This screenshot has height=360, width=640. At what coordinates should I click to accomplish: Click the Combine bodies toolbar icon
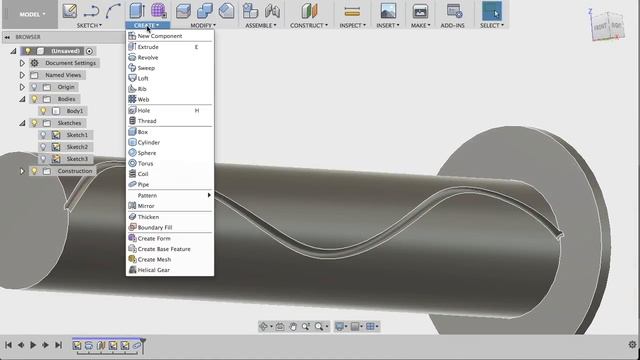tap(204, 11)
